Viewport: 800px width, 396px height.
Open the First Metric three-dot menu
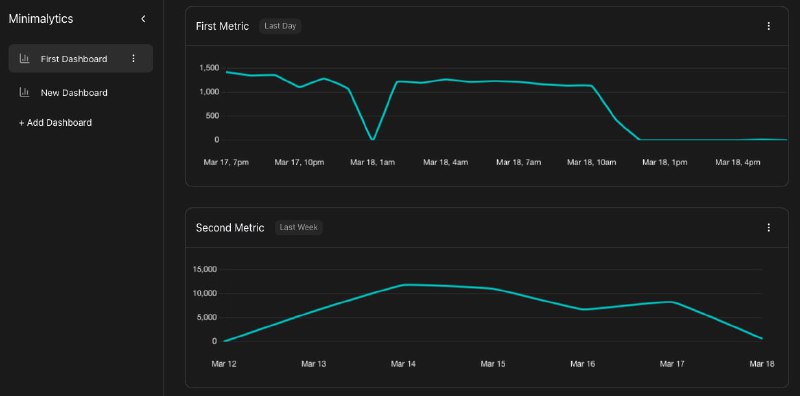tap(769, 26)
